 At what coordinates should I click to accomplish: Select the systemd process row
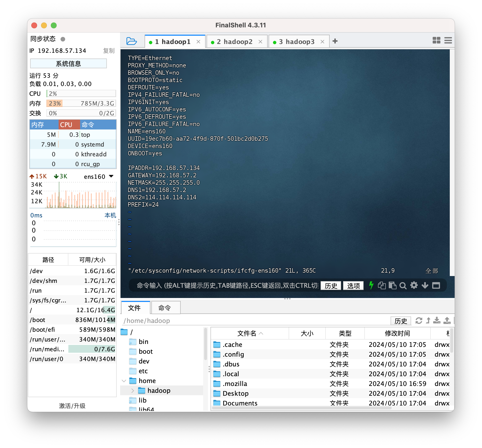pyautogui.click(x=73, y=144)
